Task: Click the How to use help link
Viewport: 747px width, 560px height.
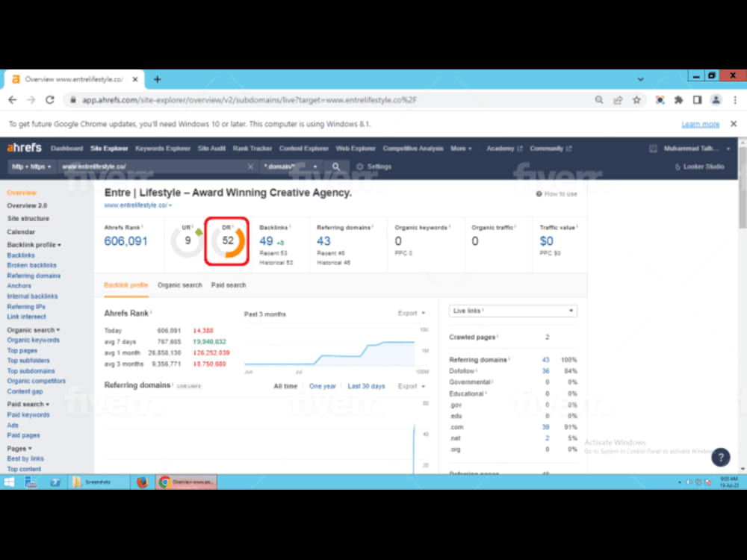Action: [x=557, y=194]
